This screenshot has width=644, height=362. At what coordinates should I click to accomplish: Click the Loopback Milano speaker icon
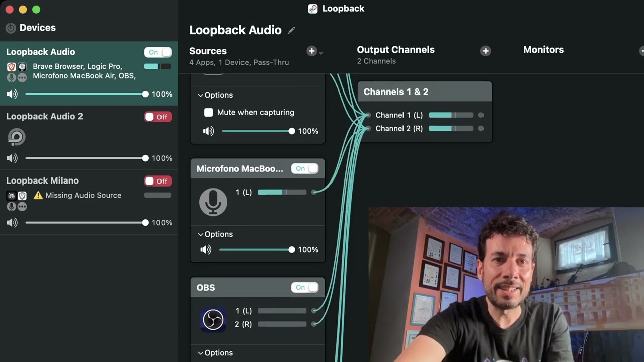coord(12,223)
